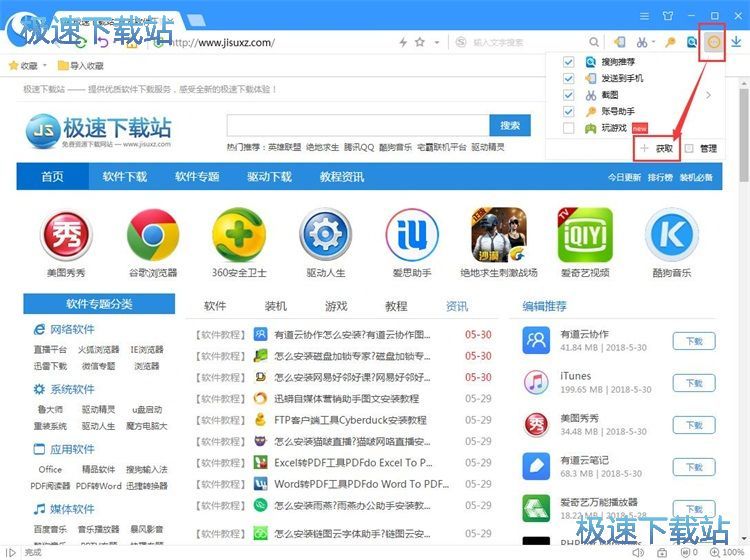This screenshot has width=750, height=560.
Task: Open the 美图秀秀 app icon
Action: tap(66, 235)
